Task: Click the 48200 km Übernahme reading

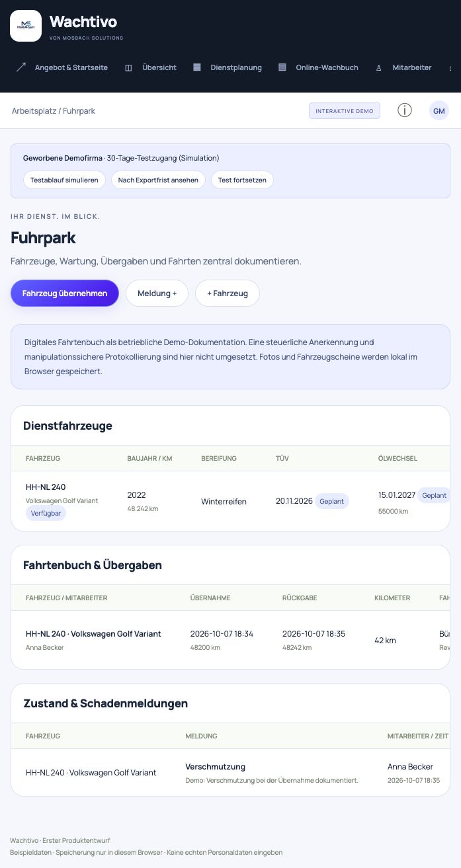Action: tap(205, 647)
